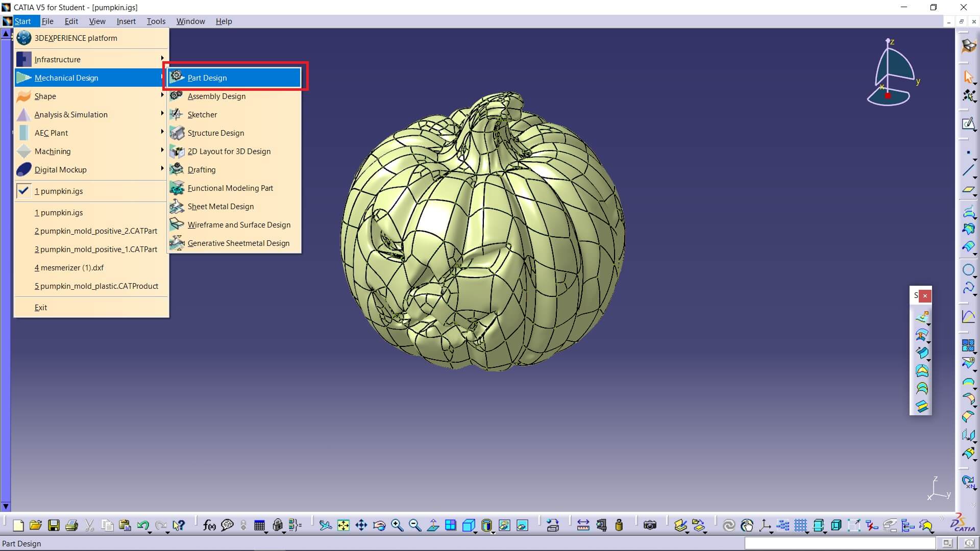This screenshot has height=551, width=980.
Task: Select Assembly Design workbench
Action: [x=235, y=96]
